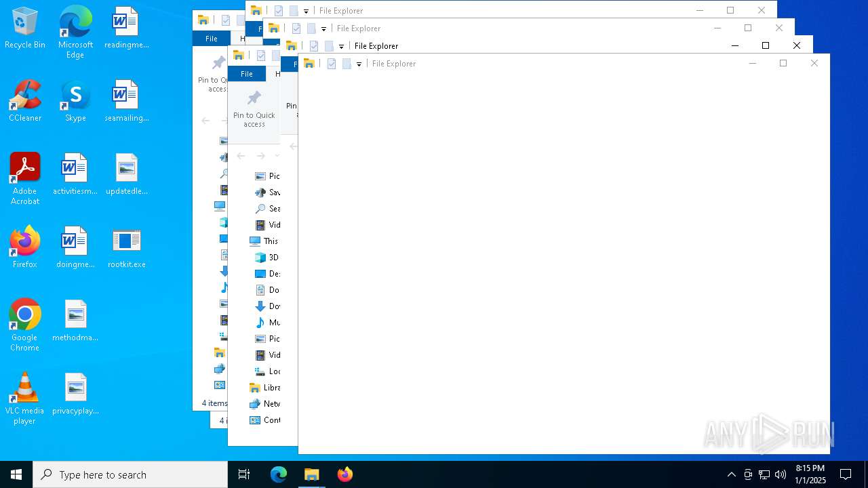This screenshot has width=868, height=488.
Task: Click New folder icon in black-titled File Explorer window
Action: click(x=329, y=46)
